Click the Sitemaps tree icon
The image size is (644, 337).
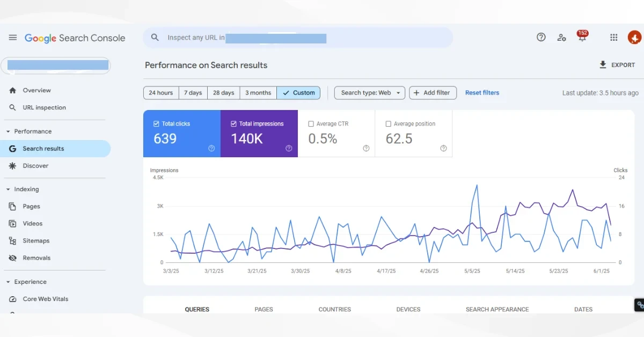(x=12, y=240)
